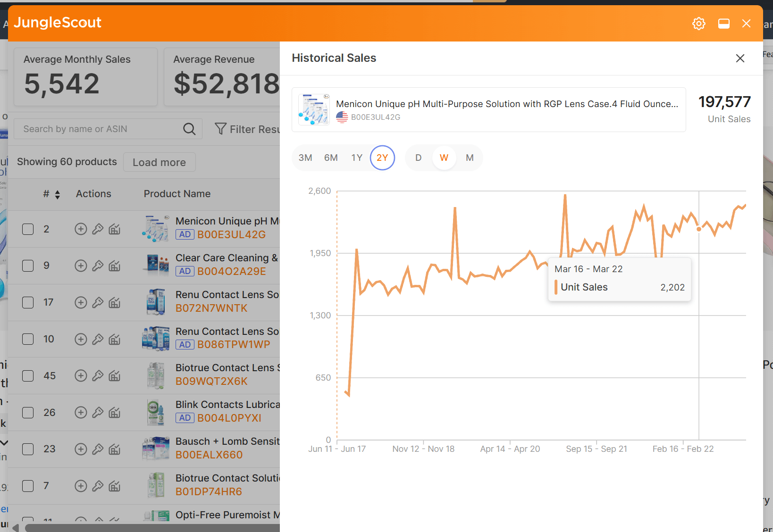773x532 pixels.
Task: Switch to the 1Y time range
Action: tap(357, 158)
